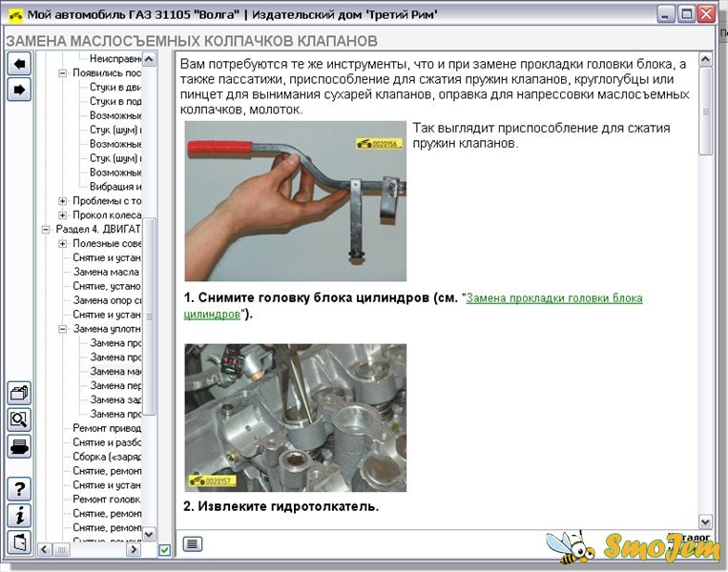This screenshot has height=572, width=728.
Task: Select the 'Сборка («заряд' tree item
Action: pyautogui.click(x=107, y=457)
